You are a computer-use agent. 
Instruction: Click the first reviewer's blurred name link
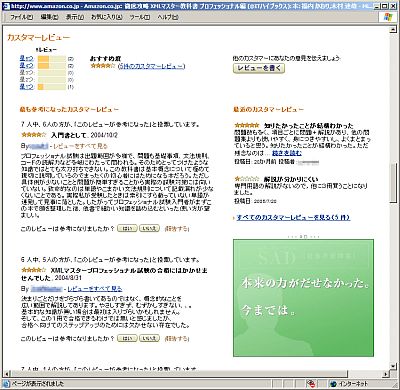[x=39, y=146]
